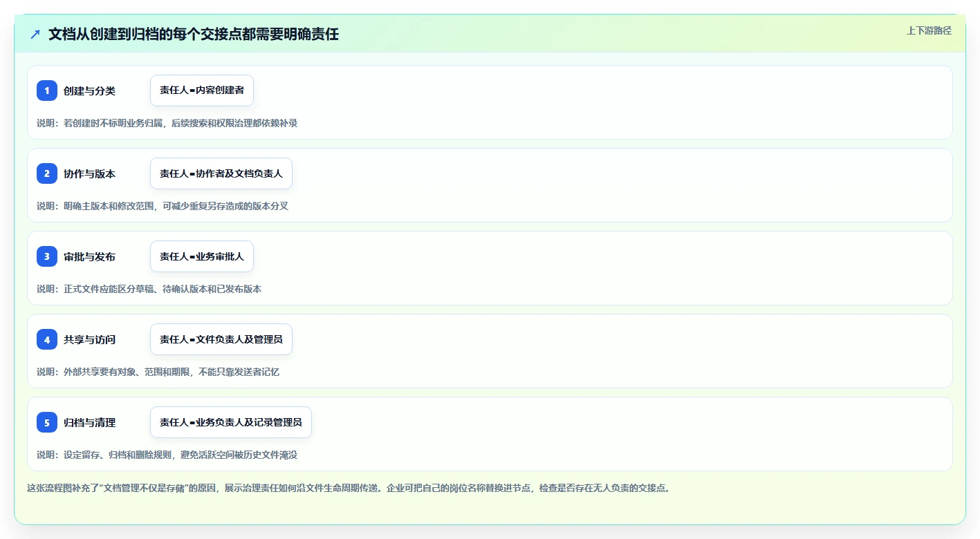
Task: Select the 创建与分类 step title
Action: pos(89,91)
